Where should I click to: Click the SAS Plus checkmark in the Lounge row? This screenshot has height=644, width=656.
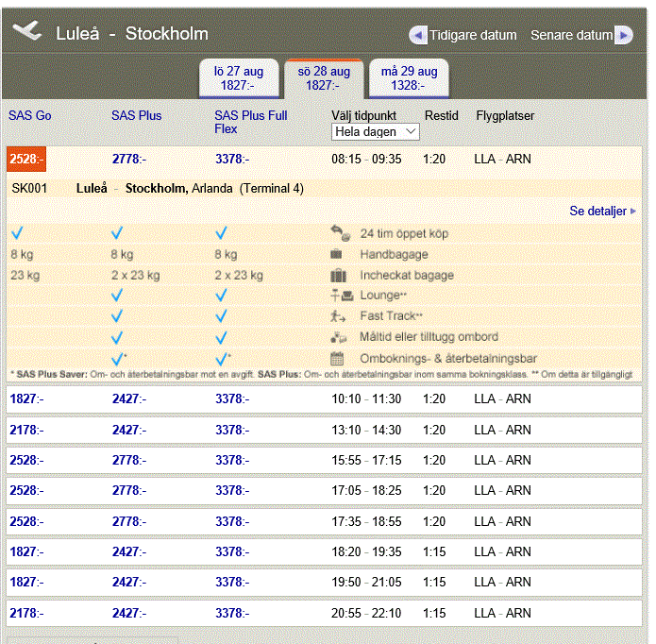coord(117,296)
